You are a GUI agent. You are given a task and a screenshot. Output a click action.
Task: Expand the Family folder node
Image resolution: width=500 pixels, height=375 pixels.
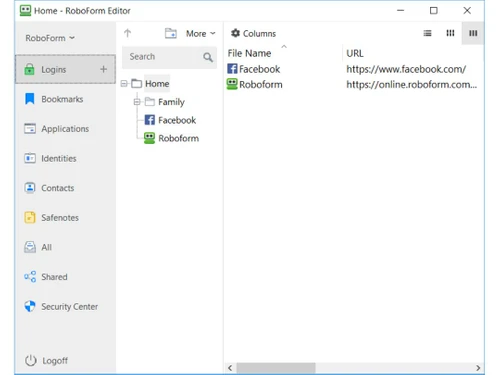pyautogui.click(x=137, y=102)
